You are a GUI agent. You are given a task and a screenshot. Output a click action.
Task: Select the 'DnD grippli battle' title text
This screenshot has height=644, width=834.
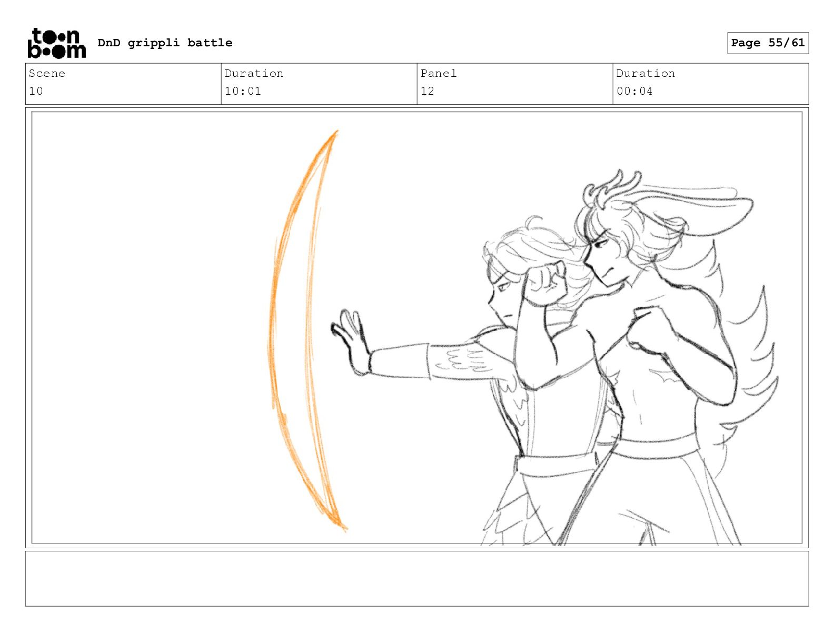pyautogui.click(x=165, y=43)
